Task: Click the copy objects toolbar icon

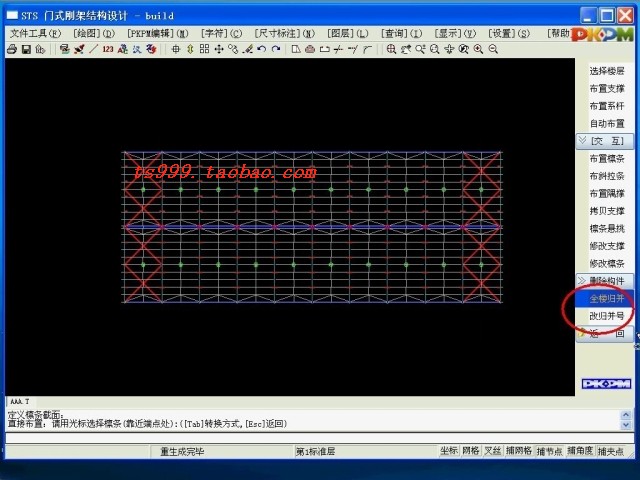Action: click(x=233, y=49)
